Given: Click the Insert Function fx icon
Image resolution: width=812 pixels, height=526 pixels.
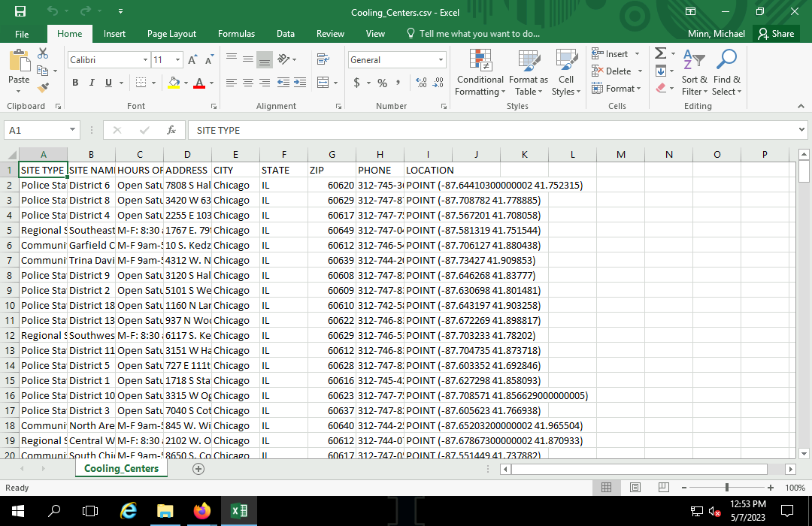Looking at the screenshot, I should click(x=171, y=130).
